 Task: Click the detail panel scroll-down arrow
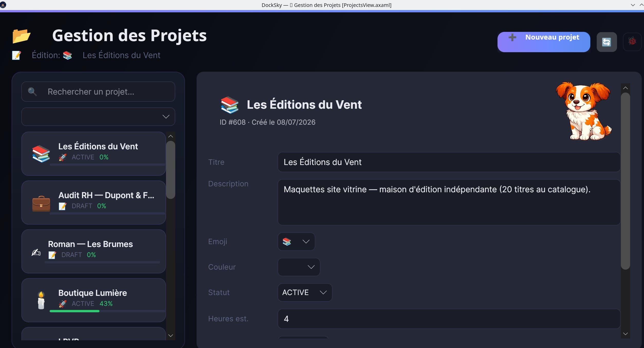click(625, 334)
